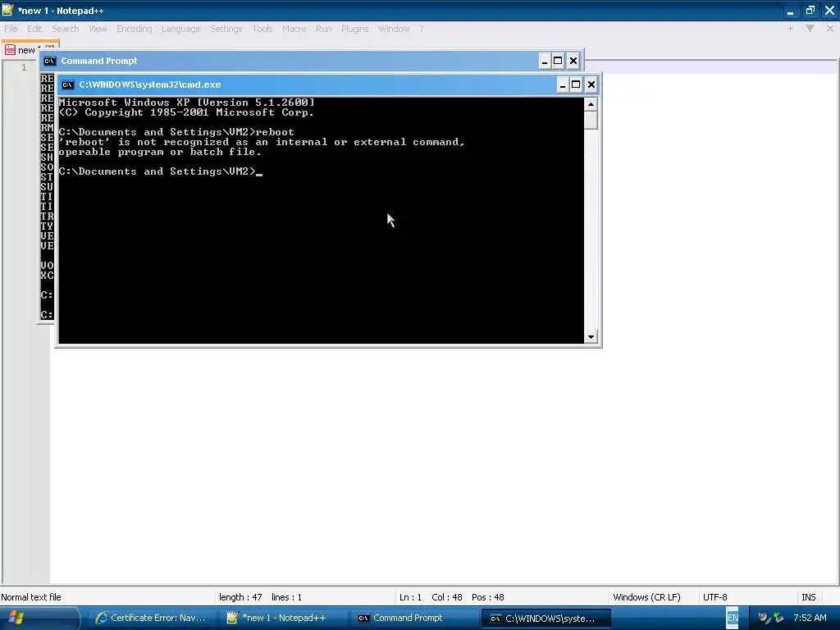Click the Command Prompt window's title icon
840x630 pixels.
pyautogui.click(x=50, y=61)
